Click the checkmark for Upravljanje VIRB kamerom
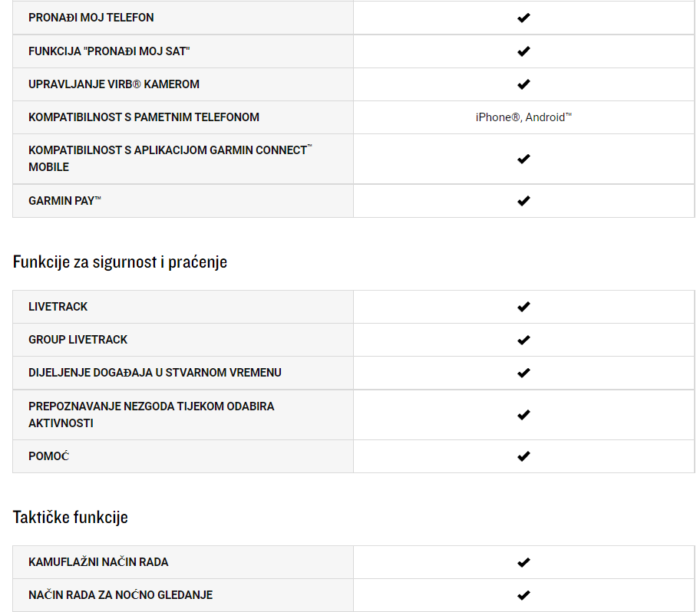Screen dimensions: 700x612 click(523, 84)
